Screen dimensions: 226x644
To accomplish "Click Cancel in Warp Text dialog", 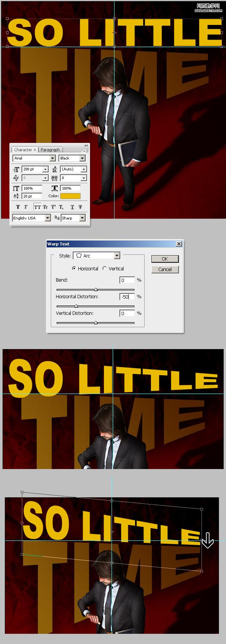I will (x=165, y=269).
